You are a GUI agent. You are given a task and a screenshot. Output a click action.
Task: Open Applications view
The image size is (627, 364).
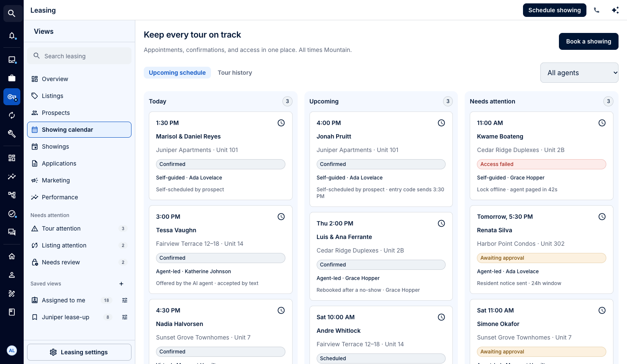[79, 163]
